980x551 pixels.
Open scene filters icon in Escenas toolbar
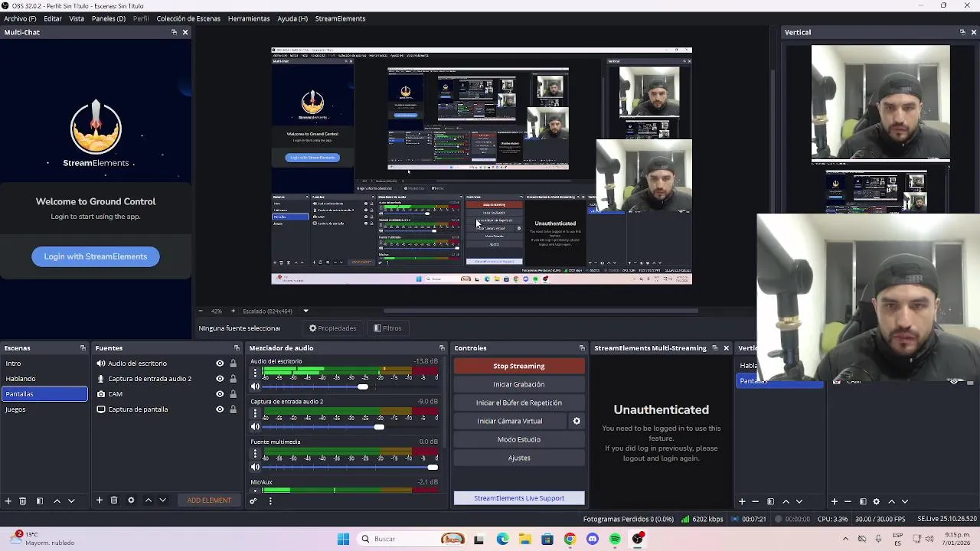[40, 500]
